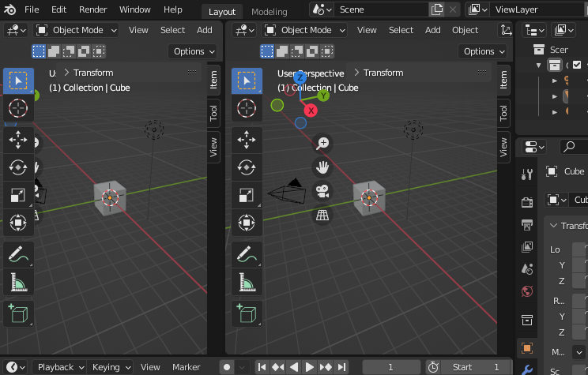
Task: Select the Annotate tool in right viewport
Action: point(247,254)
